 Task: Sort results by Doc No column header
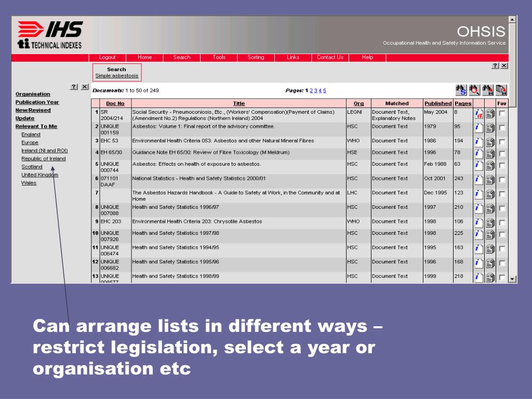tap(115, 103)
